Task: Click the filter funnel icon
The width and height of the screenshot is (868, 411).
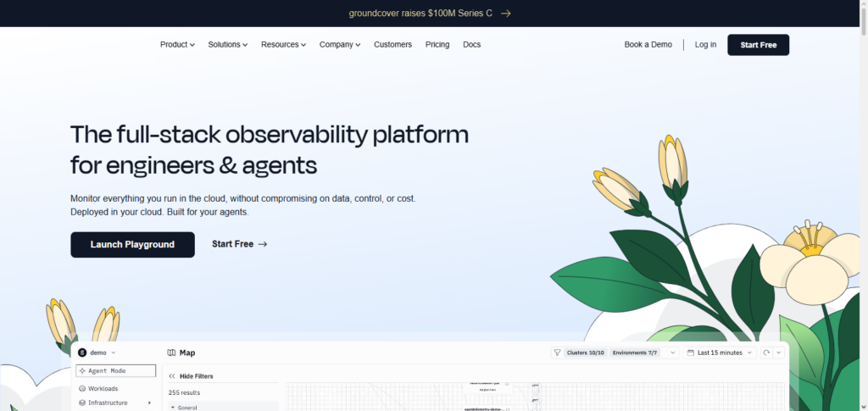Action: (558, 353)
